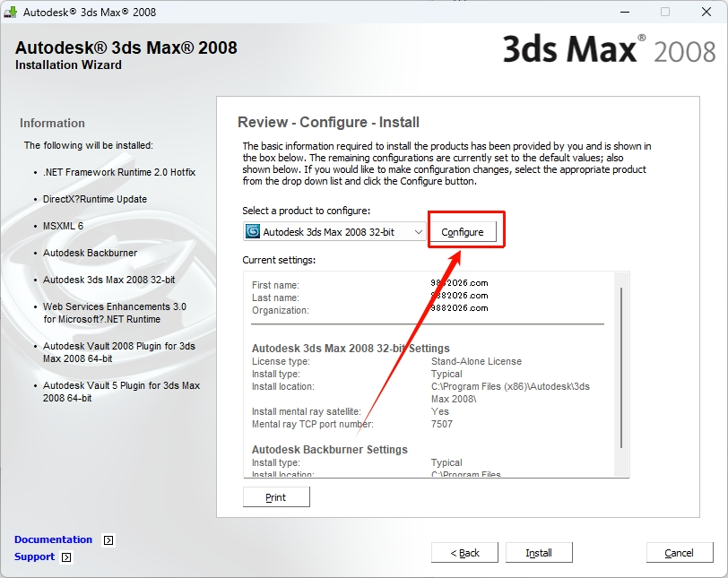Click the arrow icon beside Support
728x578 pixels.
coord(66,557)
